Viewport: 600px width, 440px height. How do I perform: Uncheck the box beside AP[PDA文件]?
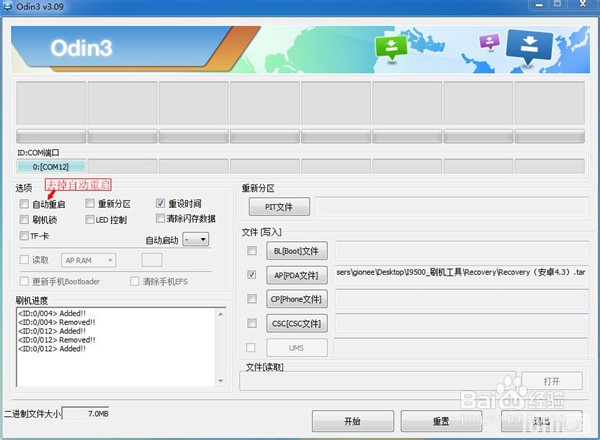tap(252, 275)
